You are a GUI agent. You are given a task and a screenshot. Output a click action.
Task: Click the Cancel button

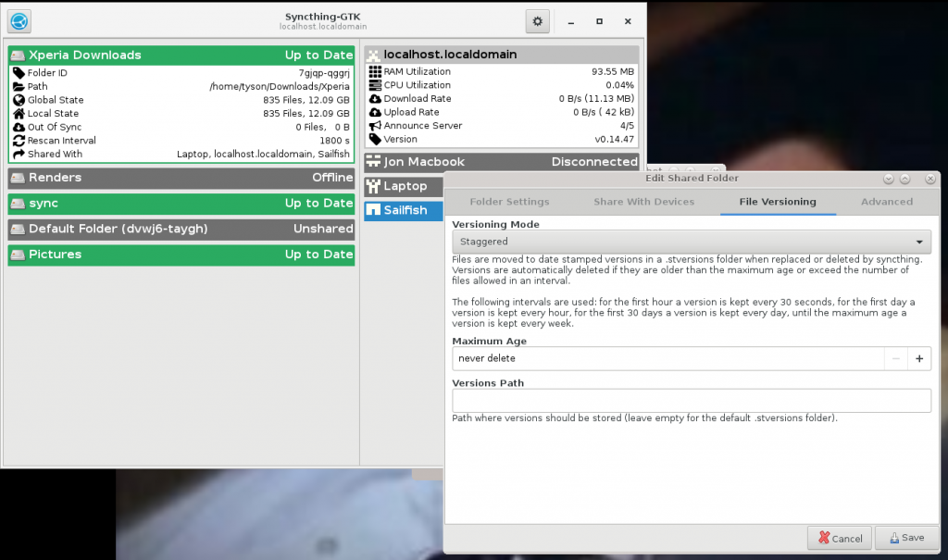[839, 538]
